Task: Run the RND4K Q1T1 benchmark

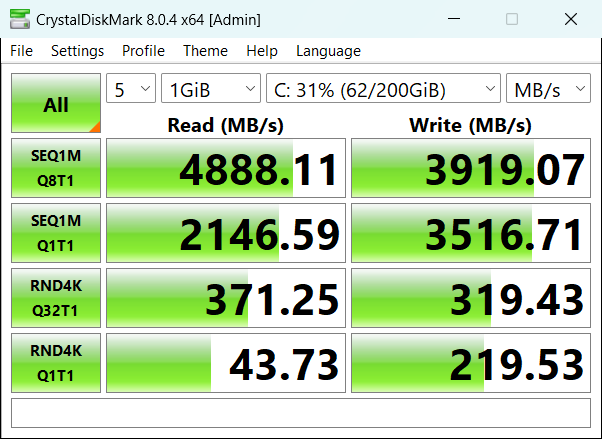Action: (56, 363)
